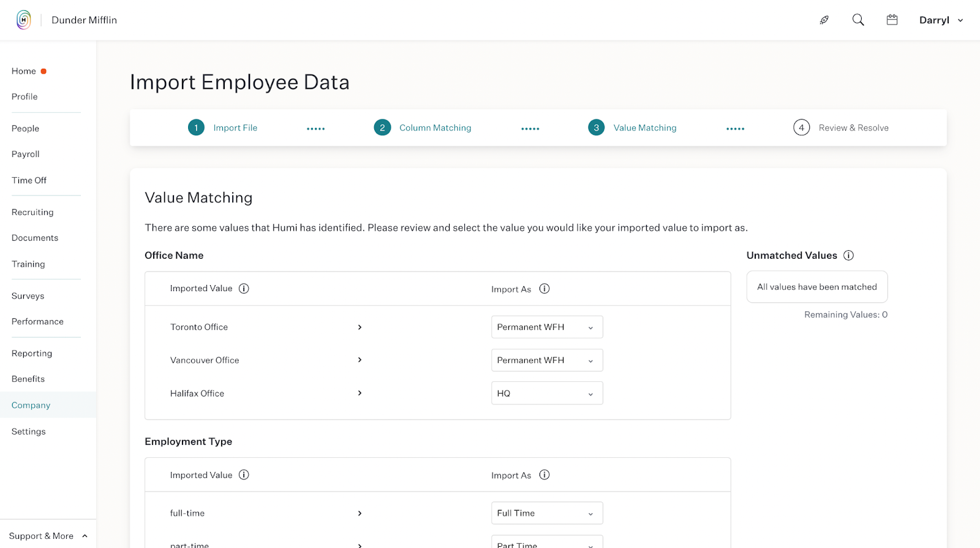The image size is (980, 548).
Task: Click arrow next to Halifax Office
Action: [x=360, y=393]
